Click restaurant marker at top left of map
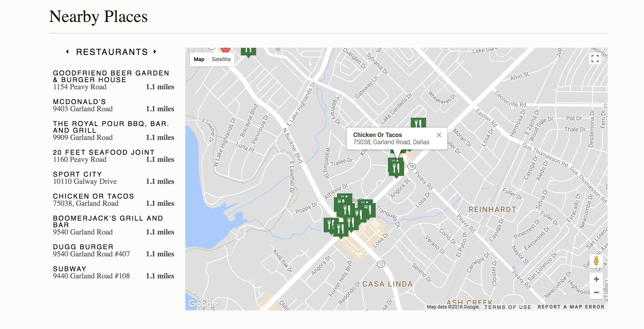644x329 pixels. click(248, 51)
